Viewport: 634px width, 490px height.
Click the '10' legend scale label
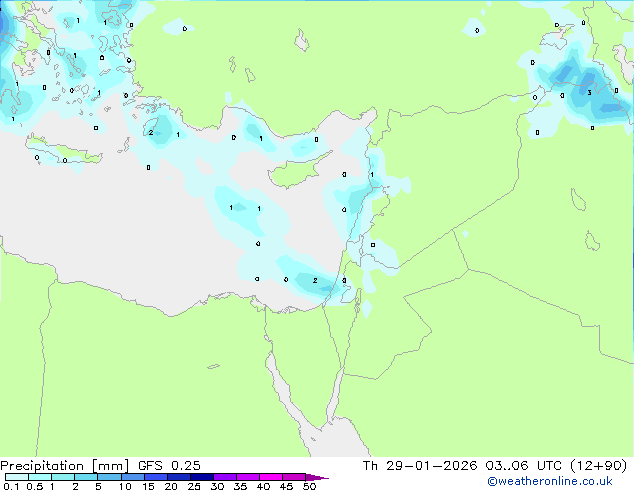coord(125,486)
